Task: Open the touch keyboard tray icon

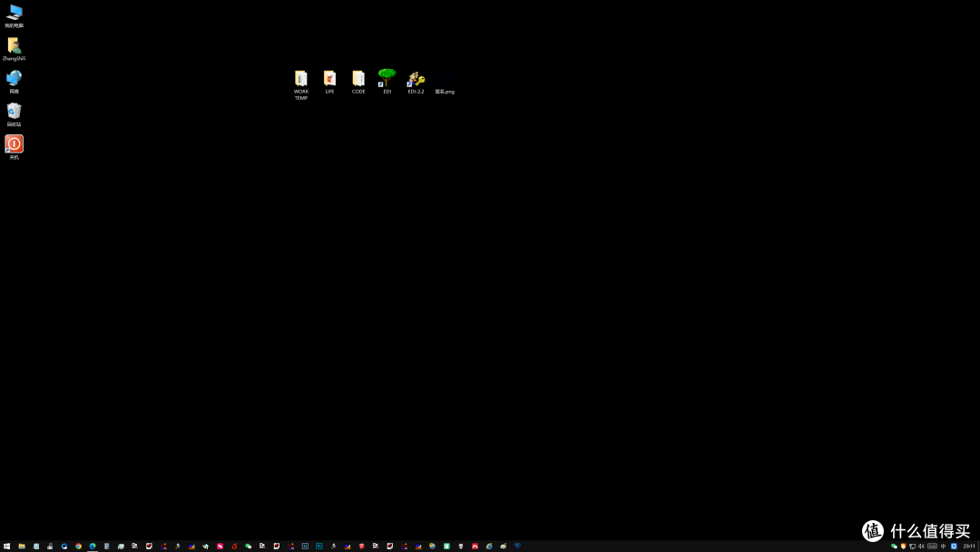Action: [x=932, y=546]
